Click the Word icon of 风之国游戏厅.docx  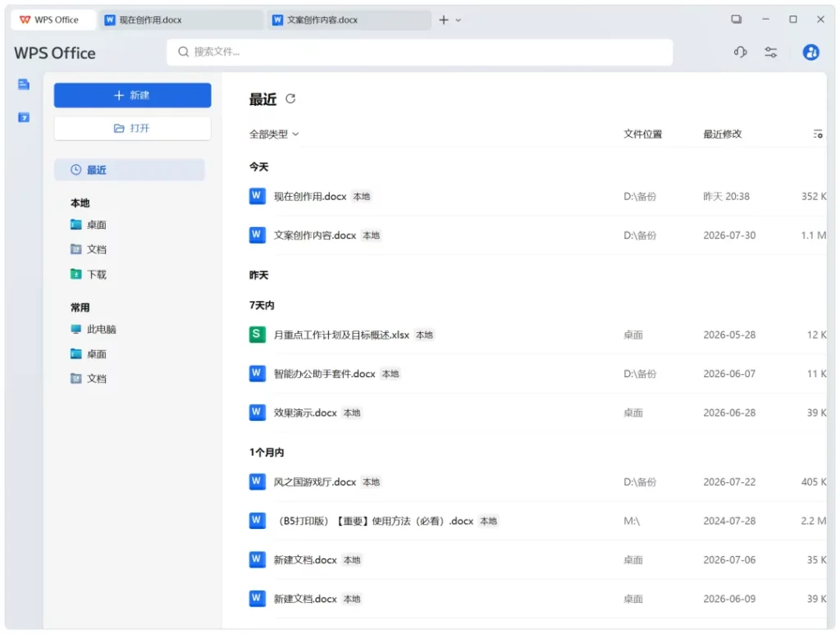tap(257, 481)
